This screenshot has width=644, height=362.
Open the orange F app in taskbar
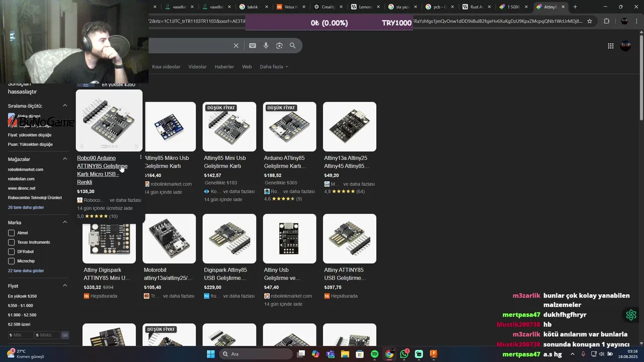point(434,354)
